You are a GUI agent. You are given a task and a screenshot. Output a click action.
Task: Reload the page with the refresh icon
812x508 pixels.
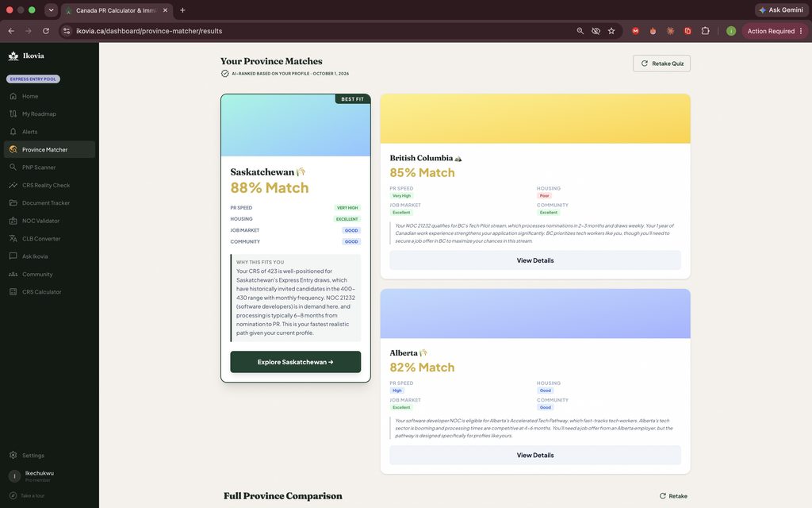45,31
